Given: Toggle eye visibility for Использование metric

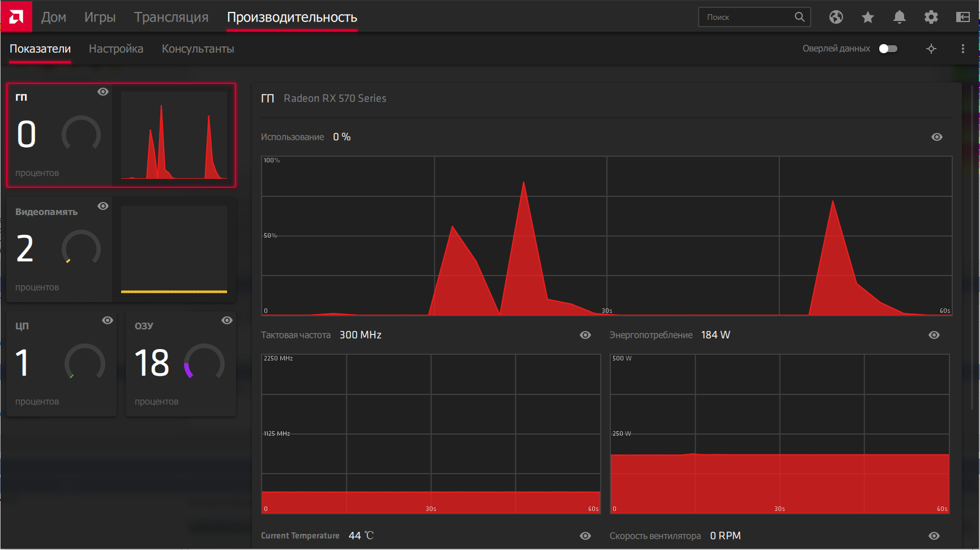Looking at the screenshot, I should [x=937, y=137].
